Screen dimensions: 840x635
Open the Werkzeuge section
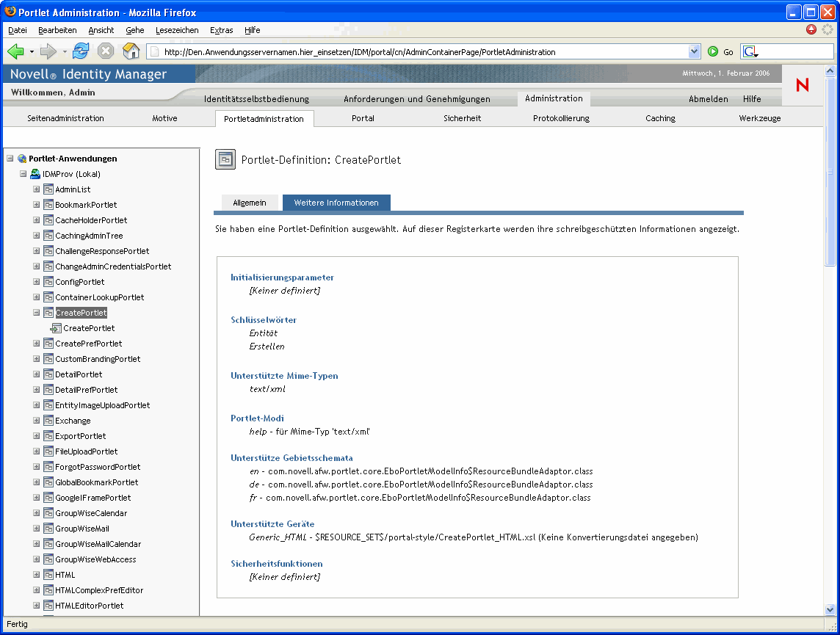[x=760, y=118]
